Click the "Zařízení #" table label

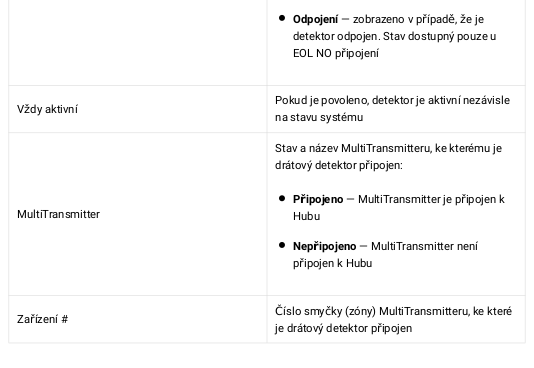43,319
